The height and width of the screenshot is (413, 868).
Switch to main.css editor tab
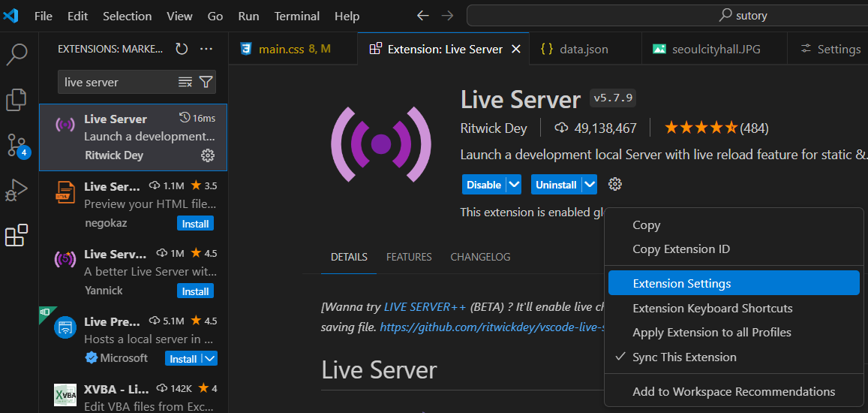293,50
